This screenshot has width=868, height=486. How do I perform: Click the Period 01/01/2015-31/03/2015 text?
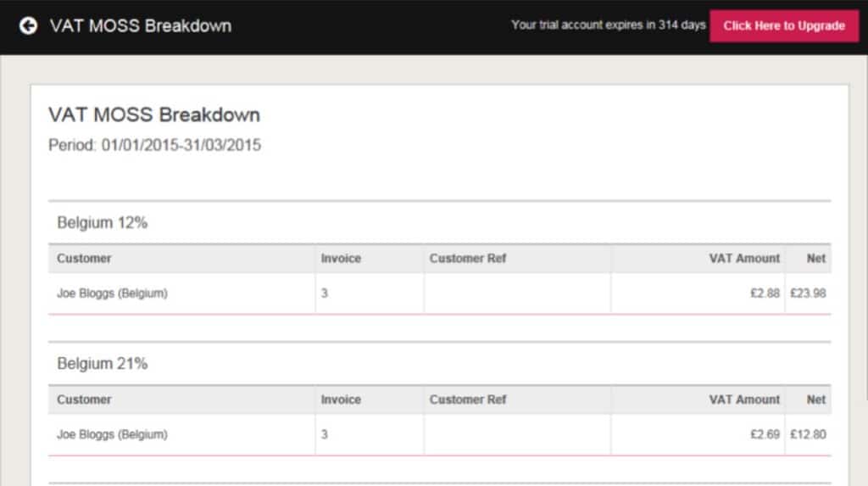pos(154,145)
